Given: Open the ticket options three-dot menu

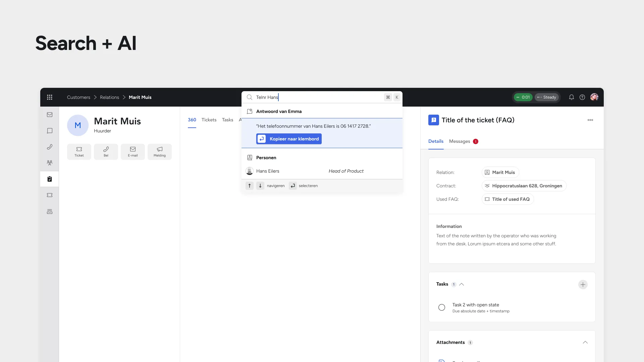Looking at the screenshot, I should point(590,120).
